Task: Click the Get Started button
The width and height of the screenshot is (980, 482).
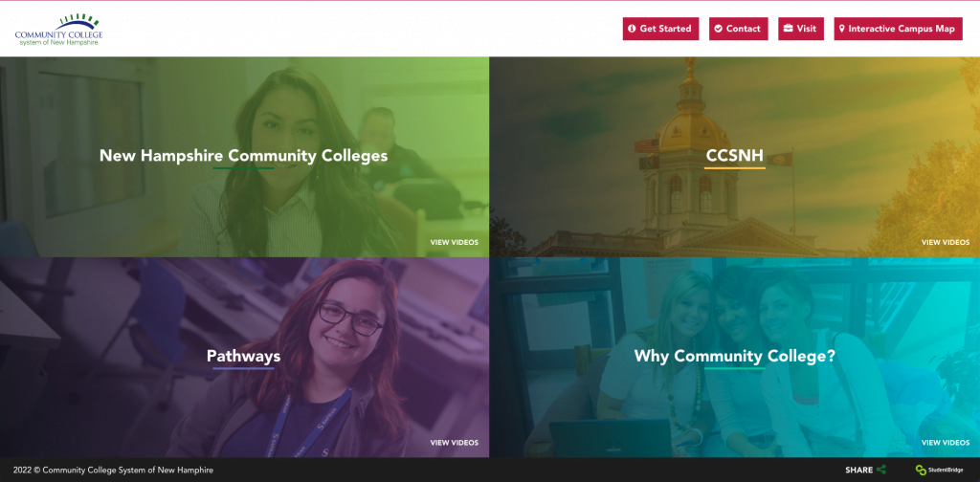Action: [660, 29]
